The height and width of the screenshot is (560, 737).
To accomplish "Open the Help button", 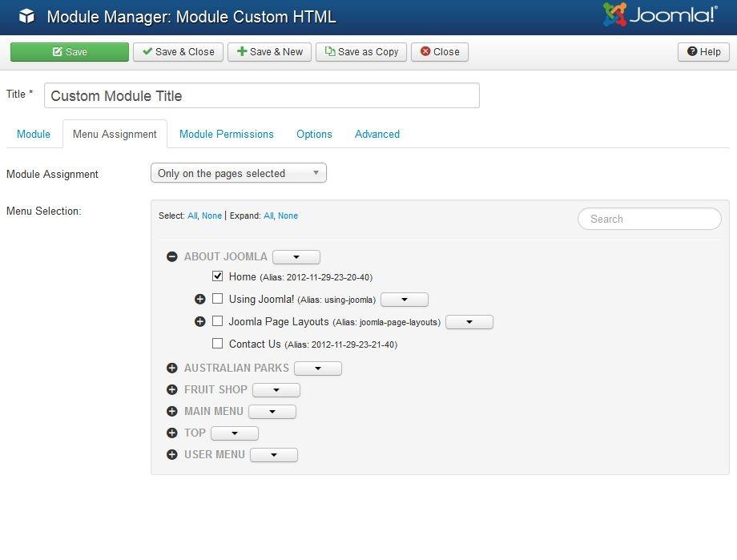I will click(x=703, y=52).
